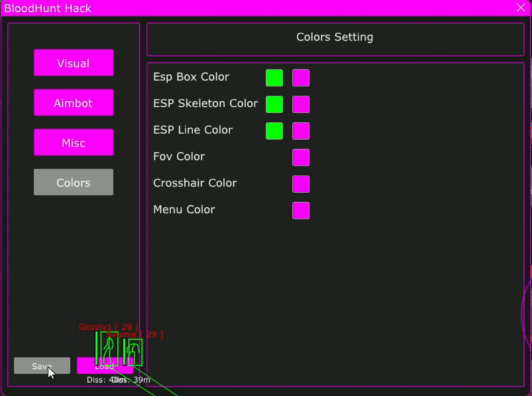532x396 pixels.
Task: Click the Fov Color label
Action: click(179, 157)
